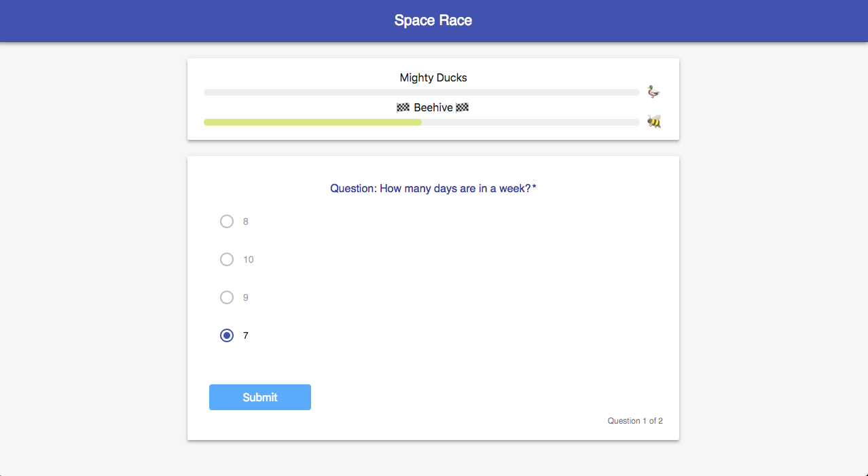Click the Beehive team name
Viewport: 868px width, 476px height.
coord(433,107)
